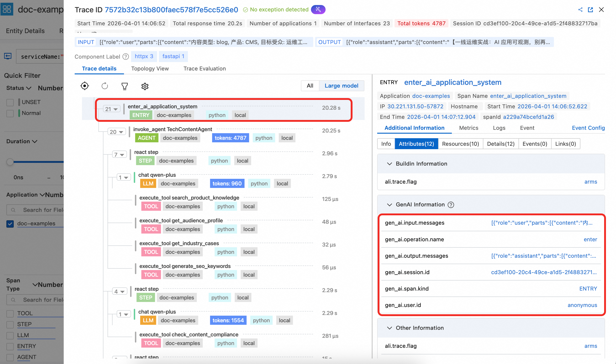Check the LLM span type checkbox
The width and height of the screenshot is (616, 364).
coord(10,335)
